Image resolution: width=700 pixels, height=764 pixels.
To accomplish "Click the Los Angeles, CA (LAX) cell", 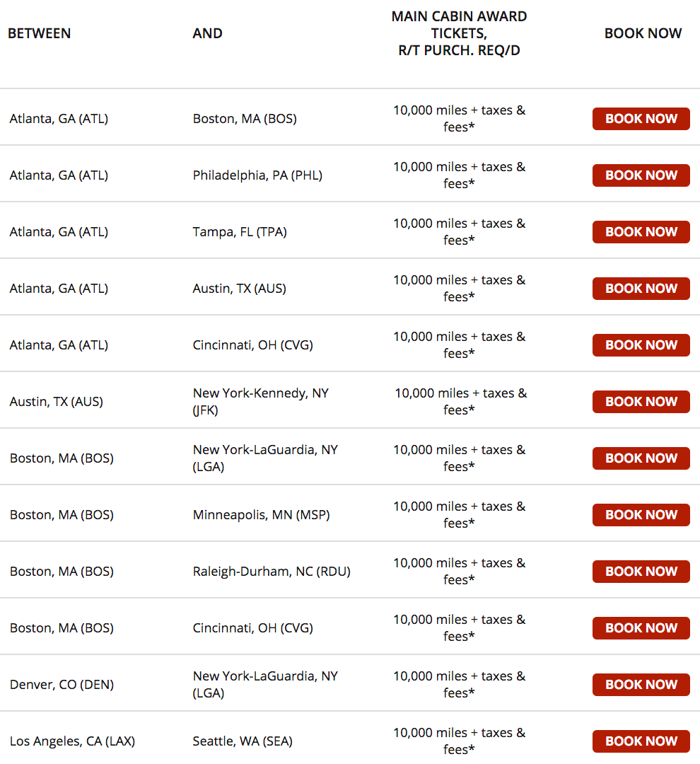I will (72, 741).
